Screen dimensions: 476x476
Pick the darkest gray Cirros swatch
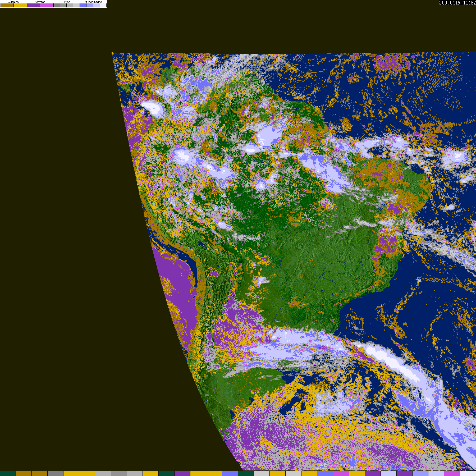[x=57, y=5]
